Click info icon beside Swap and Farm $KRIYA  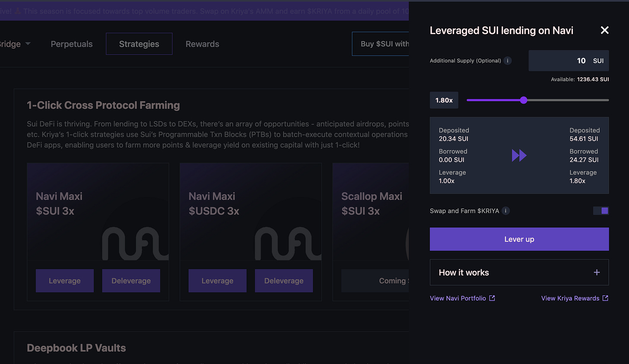505,211
